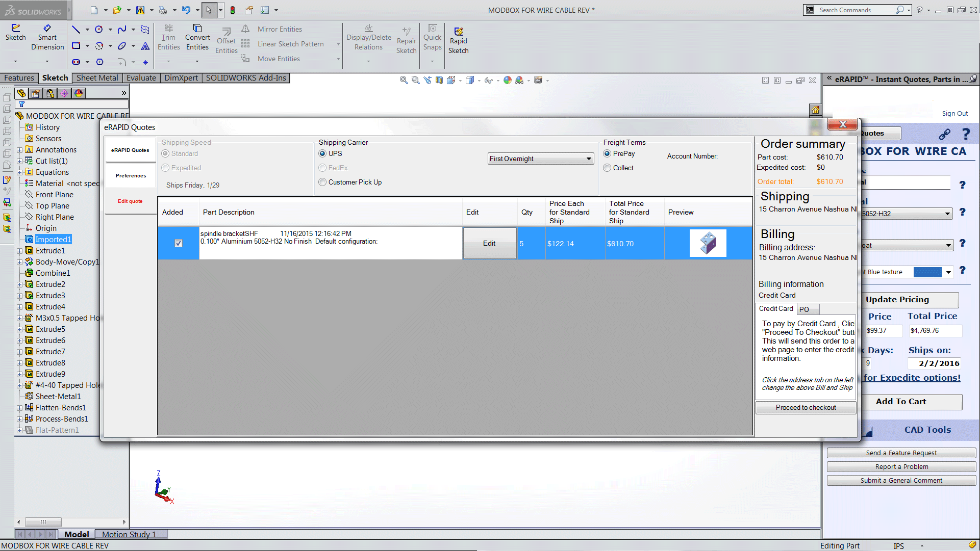Image resolution: width=980 pixels, height=551 pixels.
Task: Click the Search Commands field
Action: (857, 10)
